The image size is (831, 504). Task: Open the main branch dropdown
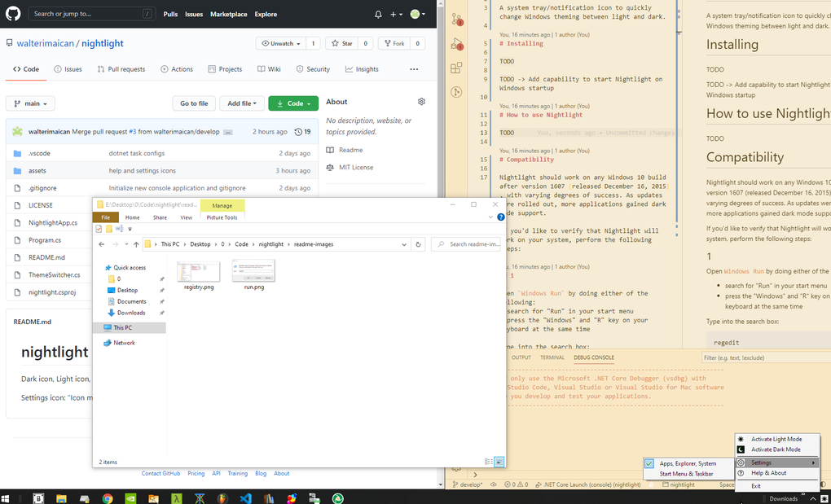30,103
